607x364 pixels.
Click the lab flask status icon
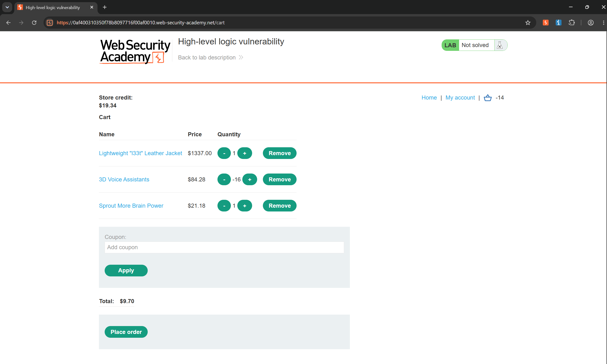coord(499,45)
